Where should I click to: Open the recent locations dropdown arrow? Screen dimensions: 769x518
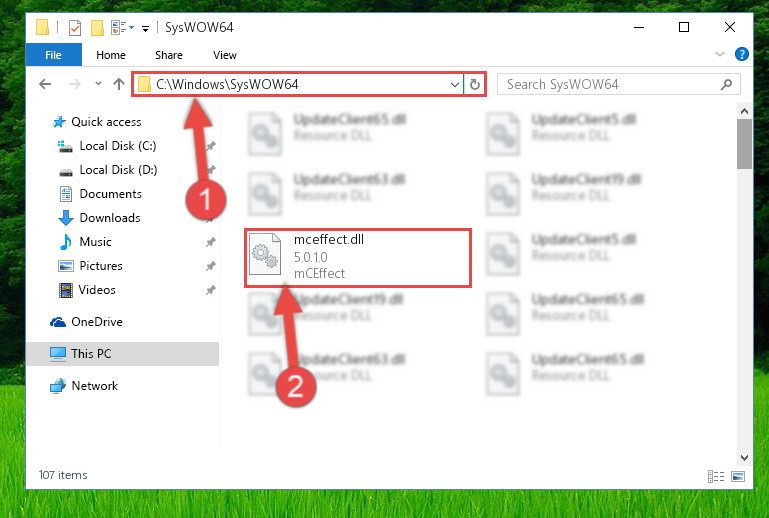point(98,83)
